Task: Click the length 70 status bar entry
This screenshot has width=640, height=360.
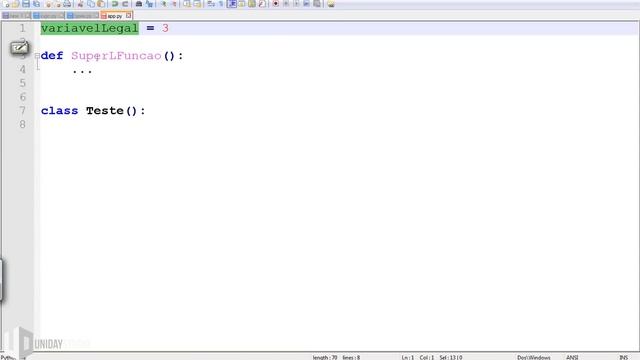Action: pyautogui.click(x=325, y=358)
